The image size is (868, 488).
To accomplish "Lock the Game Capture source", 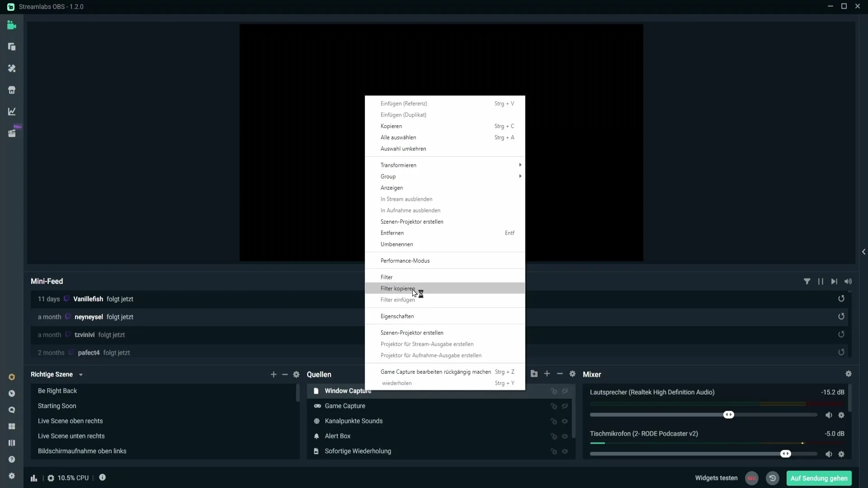I will [554, 406].
